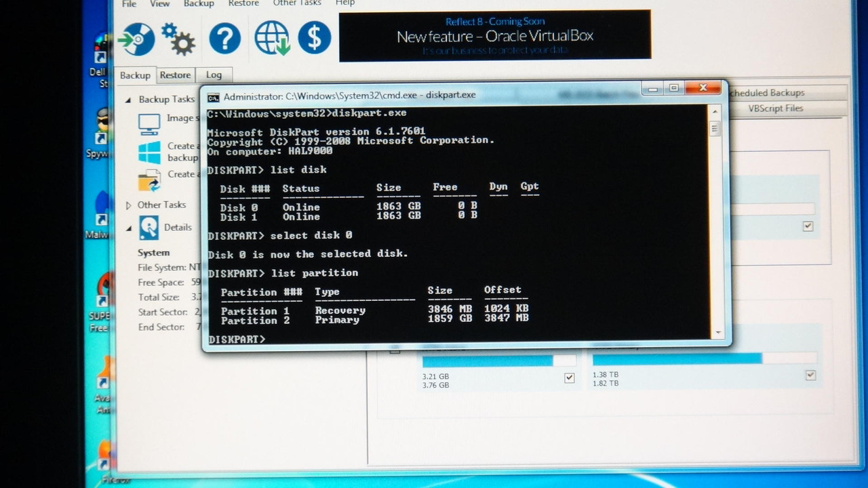Click the disk Details icon in sidebar
The image size is (868, 488).
pyautogui.click(x=149, y=228)
